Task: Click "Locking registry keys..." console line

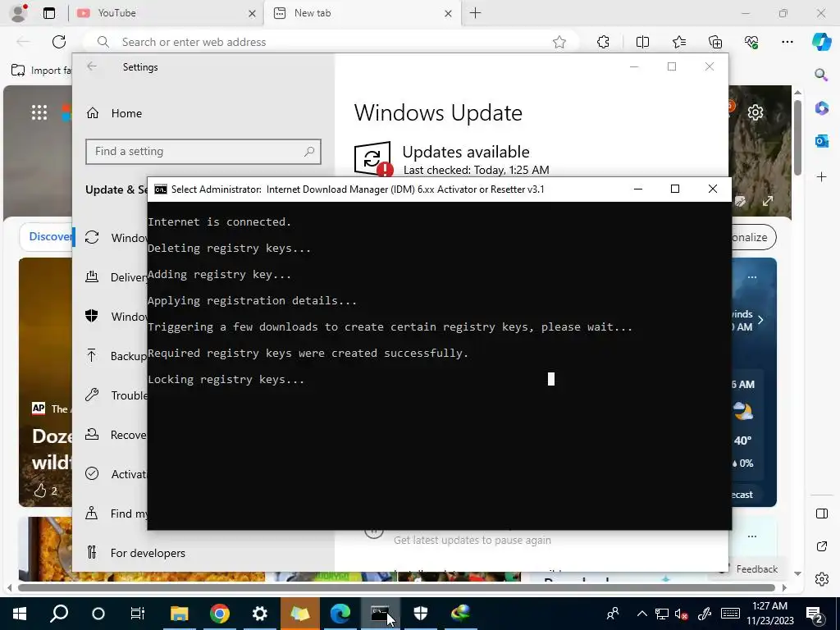Action: (226, 379)
